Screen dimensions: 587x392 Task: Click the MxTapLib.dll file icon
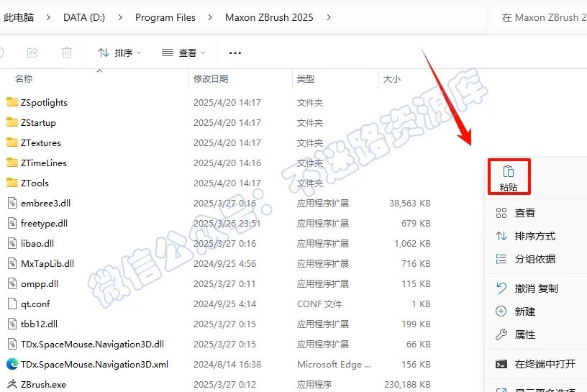tap(12, 263)
